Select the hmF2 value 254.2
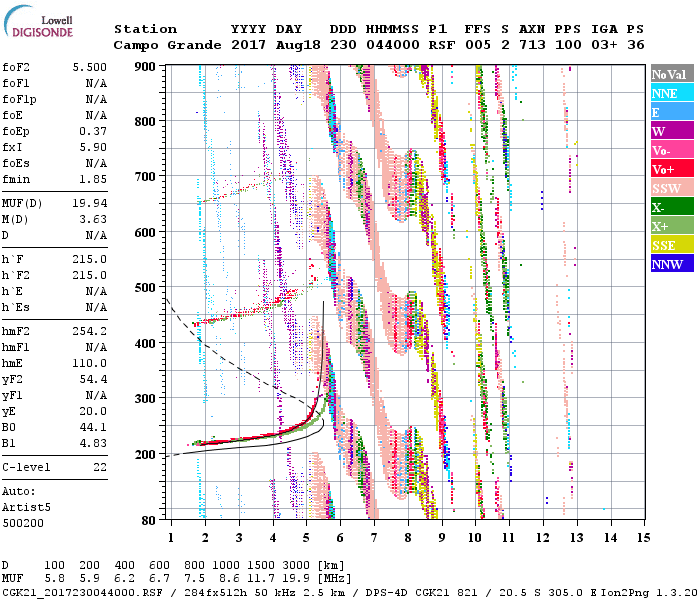The image size is (700, 600). tap(90, 330)
